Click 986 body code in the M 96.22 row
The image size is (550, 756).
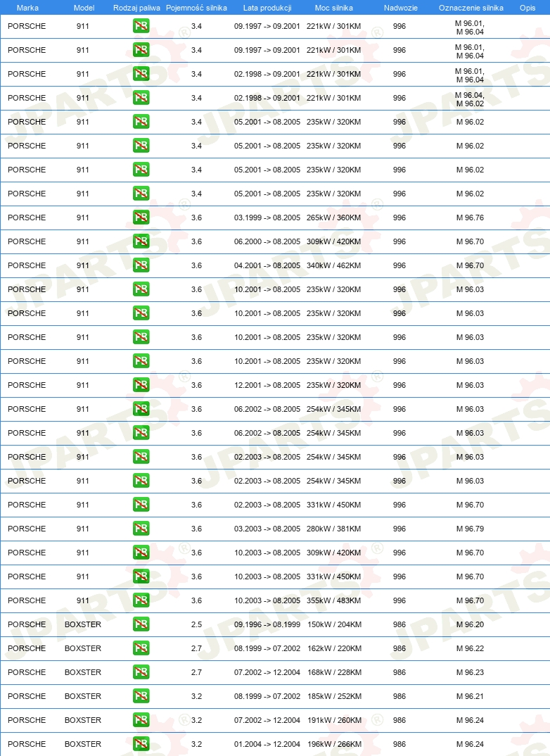tap(399, 648)
